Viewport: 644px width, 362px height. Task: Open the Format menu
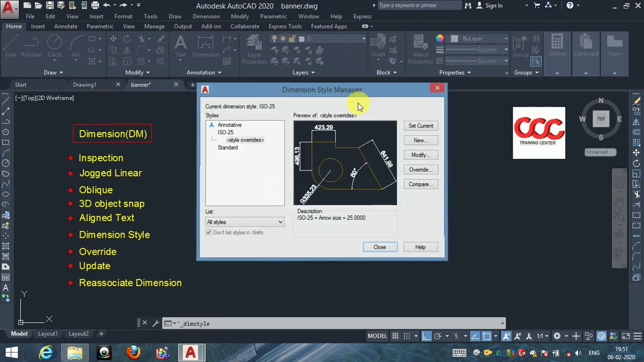pos(123,17)
